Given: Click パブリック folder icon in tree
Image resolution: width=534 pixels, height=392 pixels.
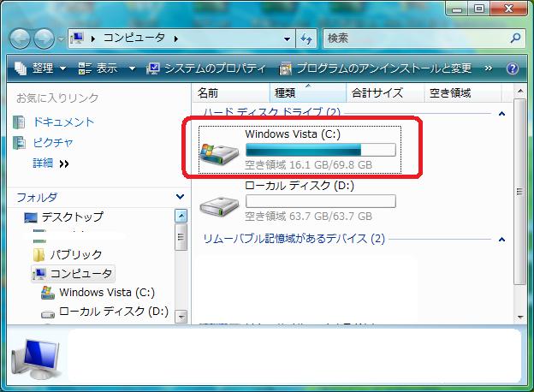Looking at the screenshot, I should point(39,254).
